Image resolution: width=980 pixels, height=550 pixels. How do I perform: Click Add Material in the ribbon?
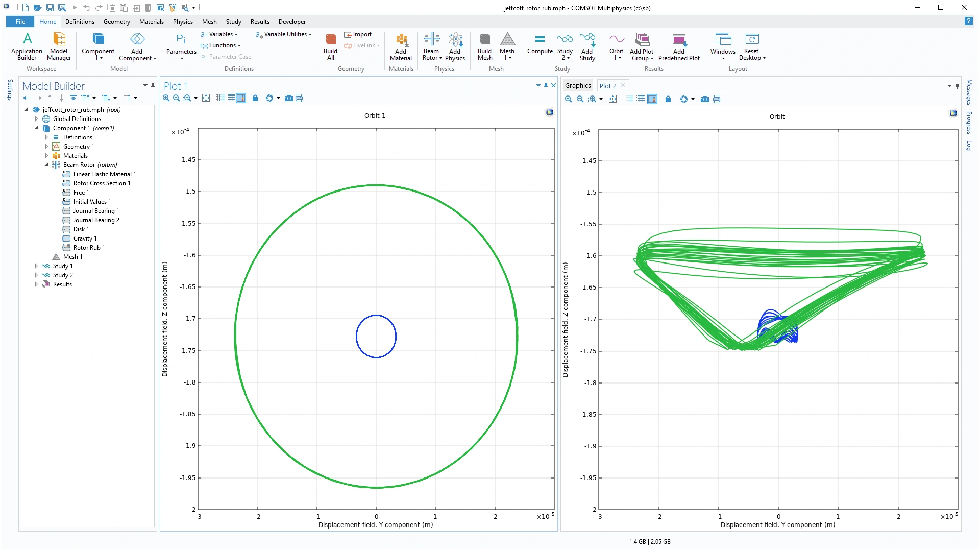pos(401,46)
